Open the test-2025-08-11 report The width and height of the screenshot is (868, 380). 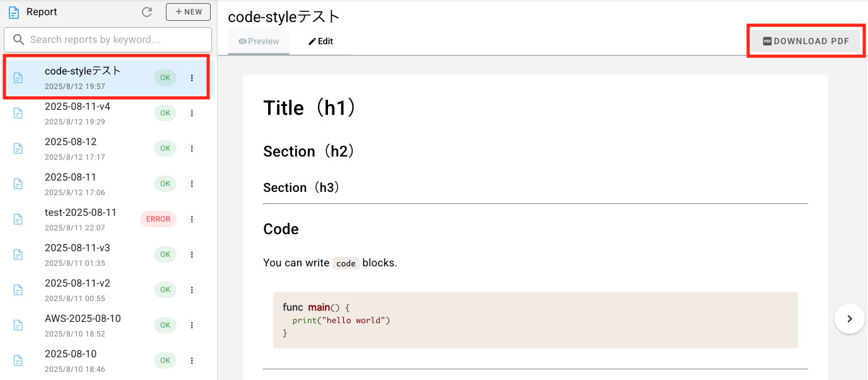coord(106,220)
